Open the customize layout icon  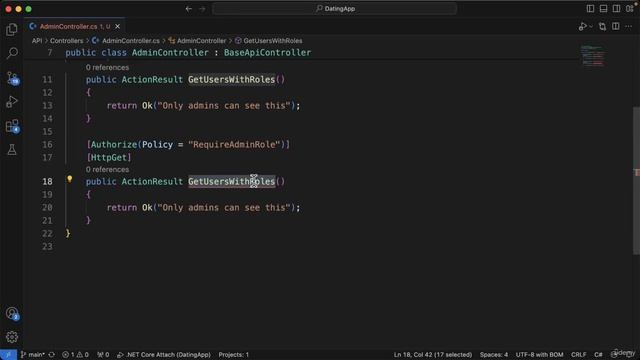tap(629, 9)
